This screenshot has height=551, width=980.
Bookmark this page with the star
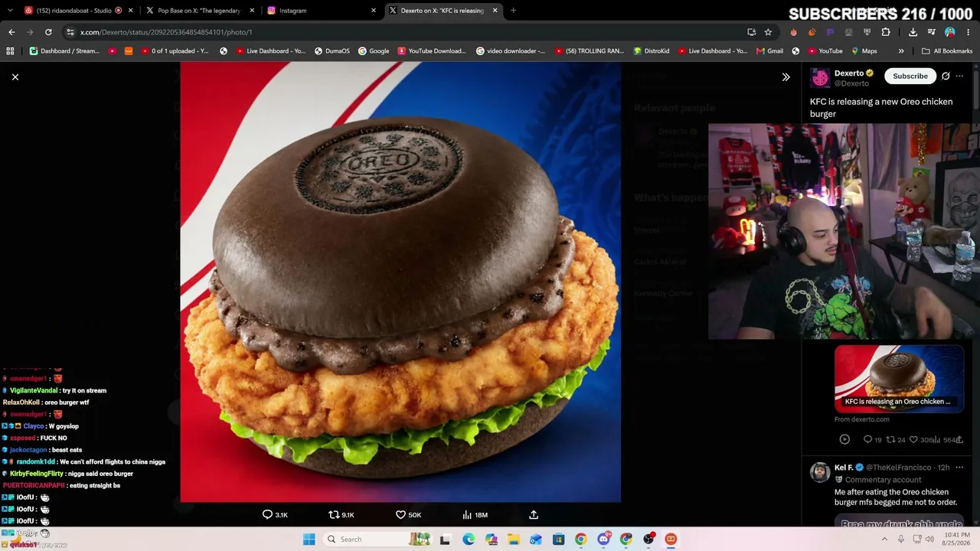(768, 32)
